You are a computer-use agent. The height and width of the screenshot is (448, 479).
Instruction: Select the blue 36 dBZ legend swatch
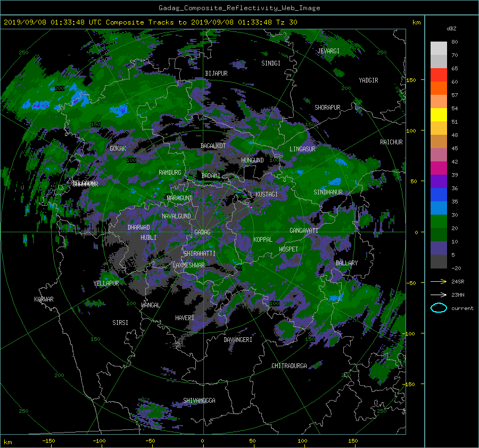(x=439, y=194)
